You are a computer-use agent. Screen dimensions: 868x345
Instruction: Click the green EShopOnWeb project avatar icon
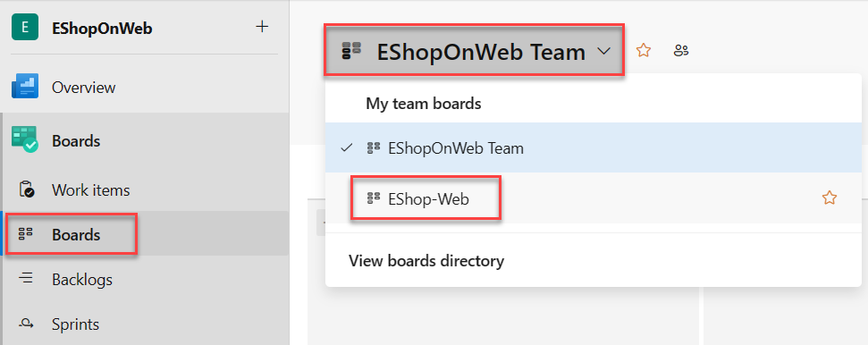pyautogui.click(x=25, y=27)
